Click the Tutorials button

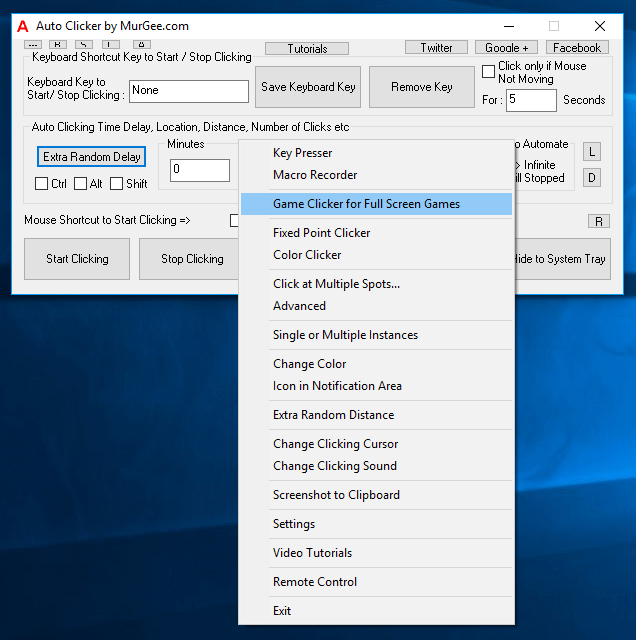[x=307, y=49]
